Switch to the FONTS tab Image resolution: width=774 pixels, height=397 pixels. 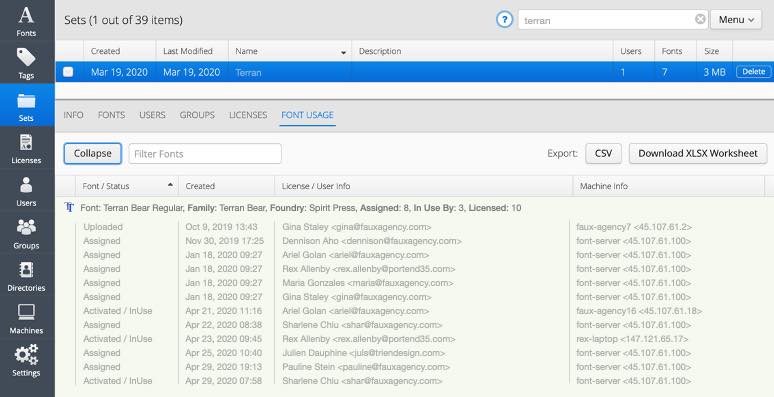112,115
